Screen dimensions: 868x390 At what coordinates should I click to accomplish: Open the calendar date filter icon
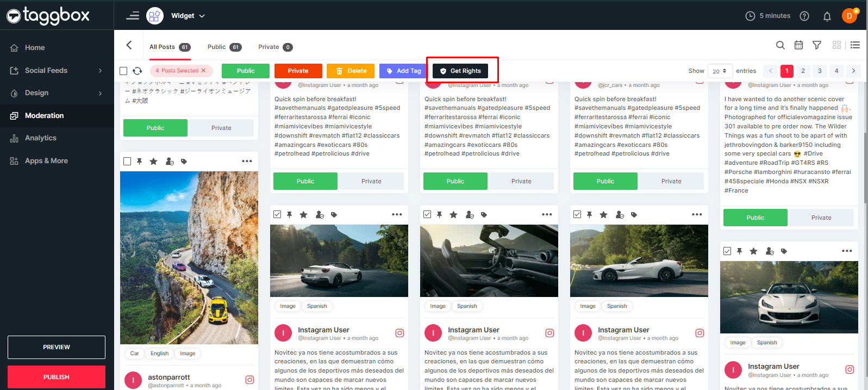(798, 45)
